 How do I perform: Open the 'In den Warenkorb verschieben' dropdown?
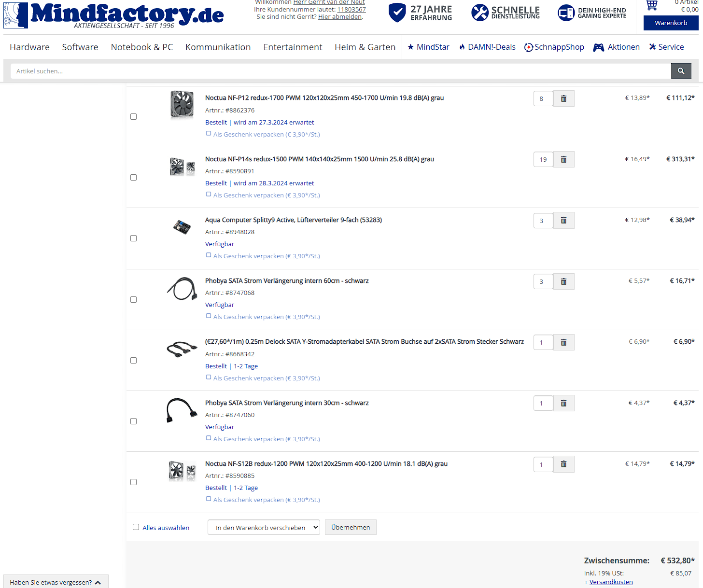click(x=264, y=527)
